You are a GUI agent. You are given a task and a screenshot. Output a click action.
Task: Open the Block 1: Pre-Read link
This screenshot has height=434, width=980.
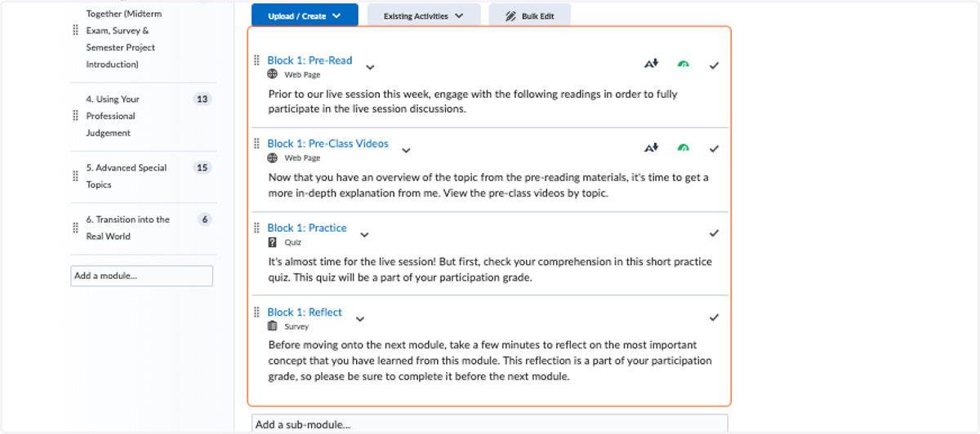pos(310,60)
